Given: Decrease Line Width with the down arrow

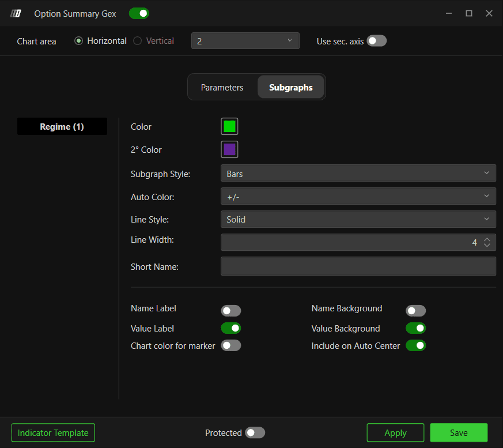Looking at the screenshot, I should click(487, 245).
